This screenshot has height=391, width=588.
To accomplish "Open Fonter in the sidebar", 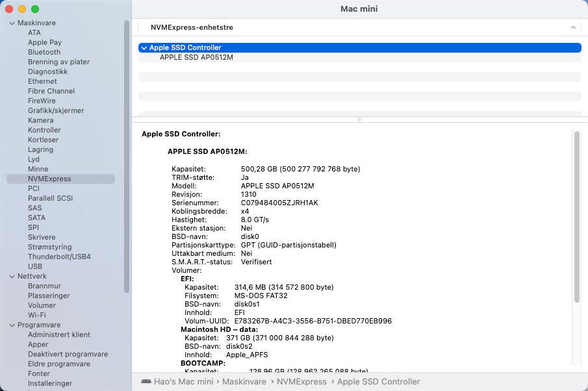I will coord(38,373).
